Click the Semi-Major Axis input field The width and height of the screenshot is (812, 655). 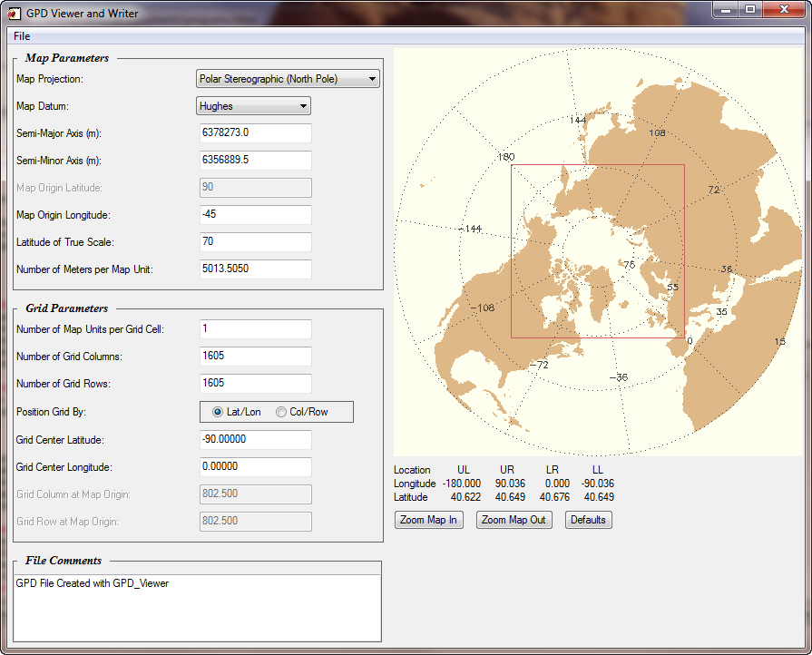click(255, 133)
